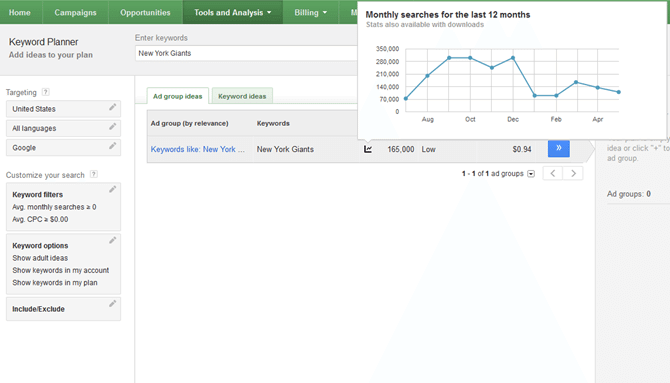Open Customize your search help icon
670x383 pixels.
94,174
